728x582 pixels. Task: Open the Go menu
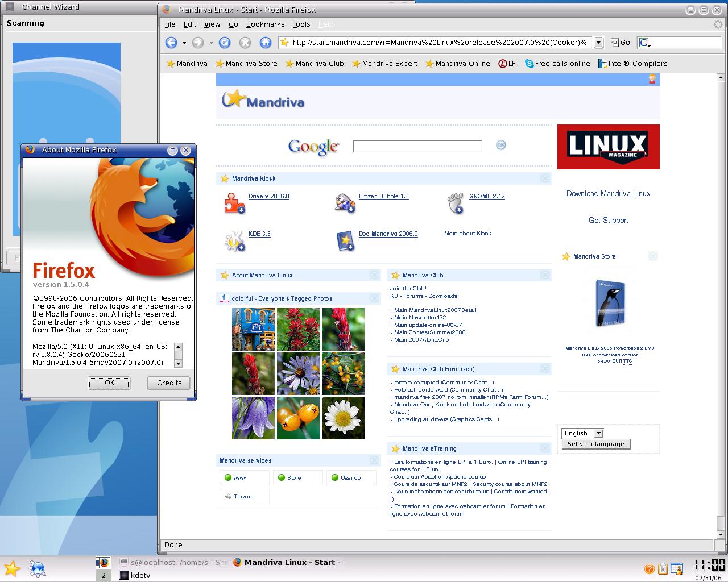coord(233,24)
